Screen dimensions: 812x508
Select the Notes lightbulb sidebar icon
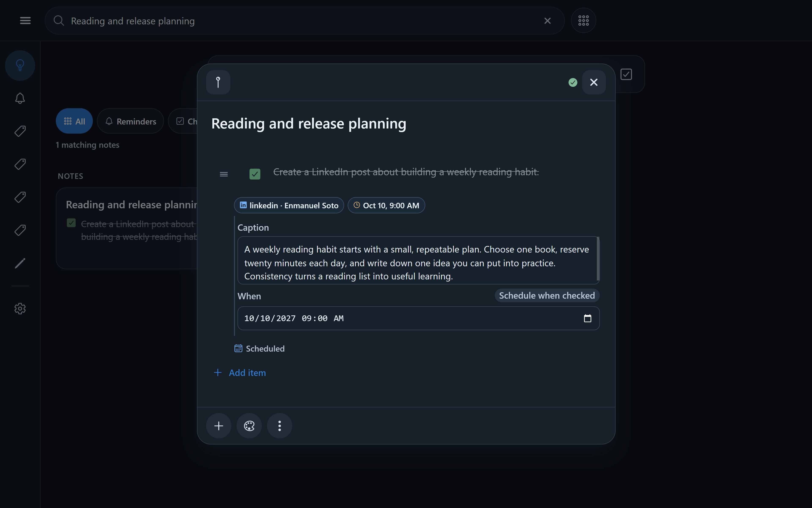20,65
